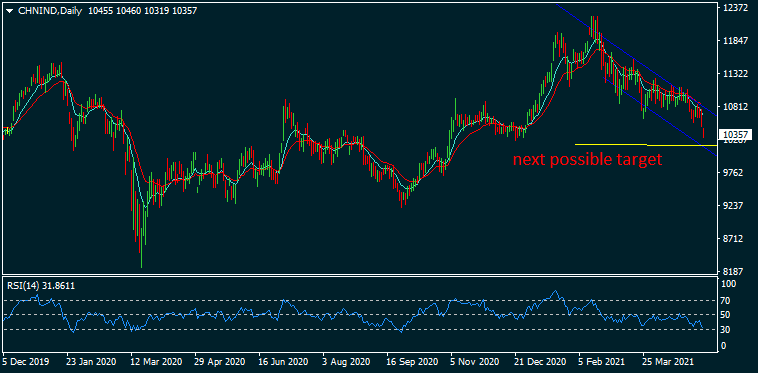Click the RSI scale value 0

tap(724, 346)
